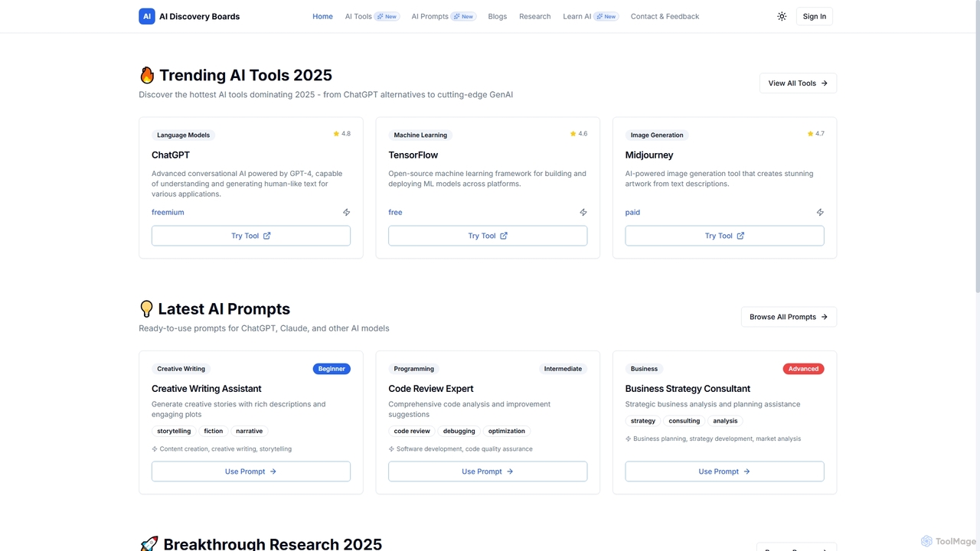Click the Advanced difficulty badge
The height and width of the screenshot is (551, 980).
(x=803, y=369)
